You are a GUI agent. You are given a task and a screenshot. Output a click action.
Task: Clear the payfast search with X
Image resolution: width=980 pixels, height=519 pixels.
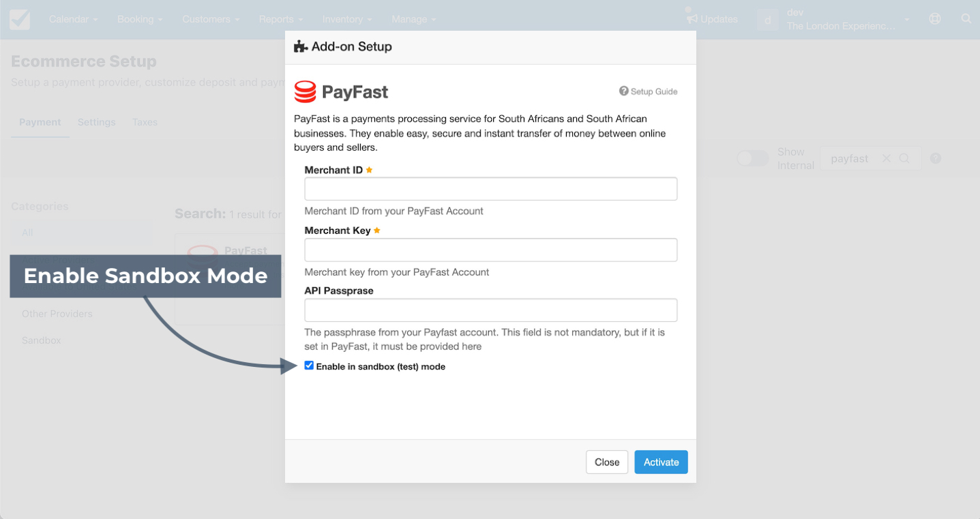[887, 158]
